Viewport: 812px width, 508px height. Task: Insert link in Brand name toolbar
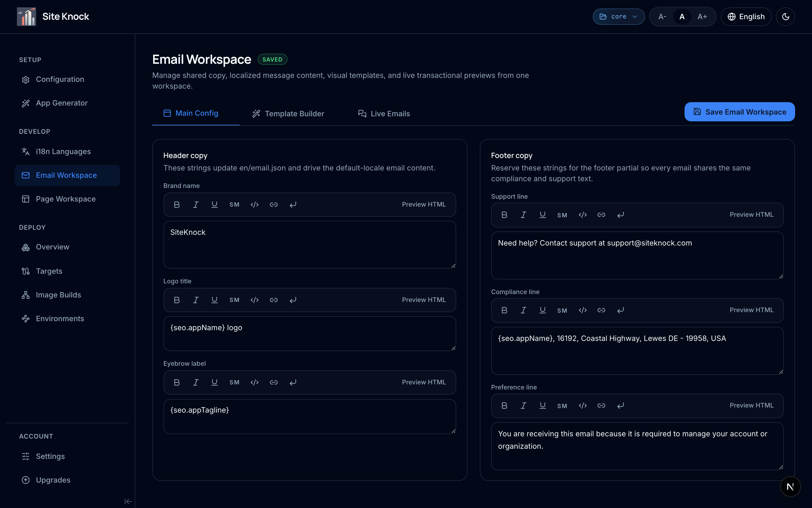pyautogui.click(x=274, y=205)
